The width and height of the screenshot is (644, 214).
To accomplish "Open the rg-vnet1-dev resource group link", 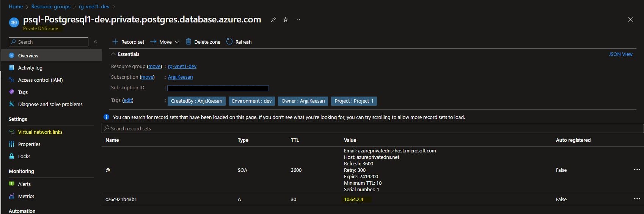I will tap(182, 66).
